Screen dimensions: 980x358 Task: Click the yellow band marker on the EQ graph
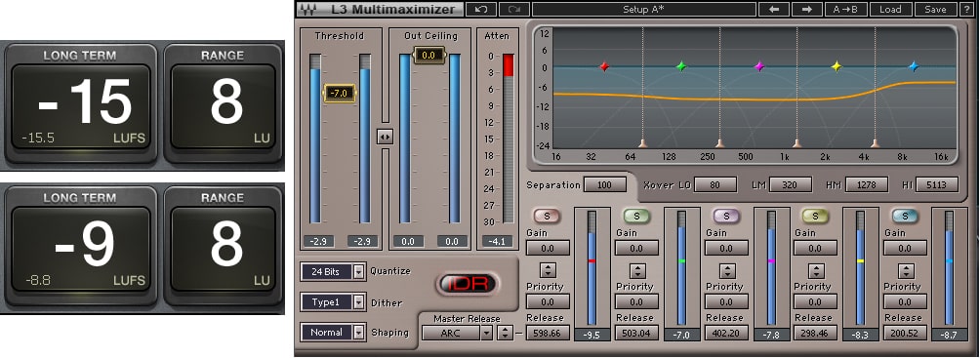(837, 66)
